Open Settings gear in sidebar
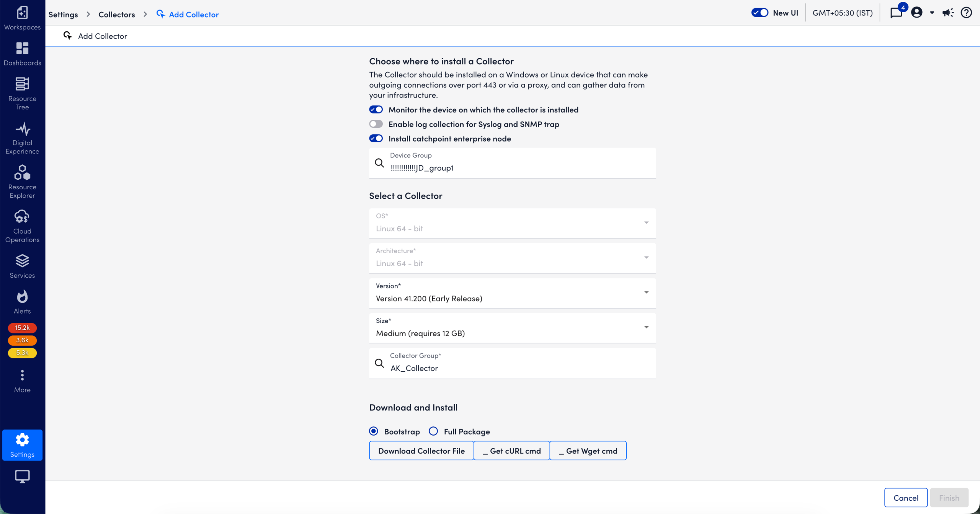The image size is (980, 514). [22, 445]
